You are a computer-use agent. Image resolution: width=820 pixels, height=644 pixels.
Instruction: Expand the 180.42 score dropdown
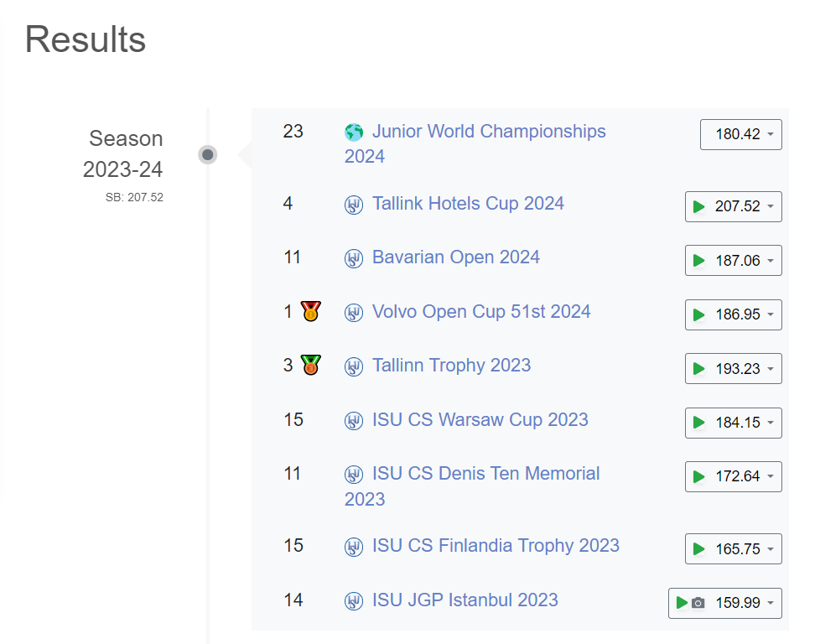point(741,134)
